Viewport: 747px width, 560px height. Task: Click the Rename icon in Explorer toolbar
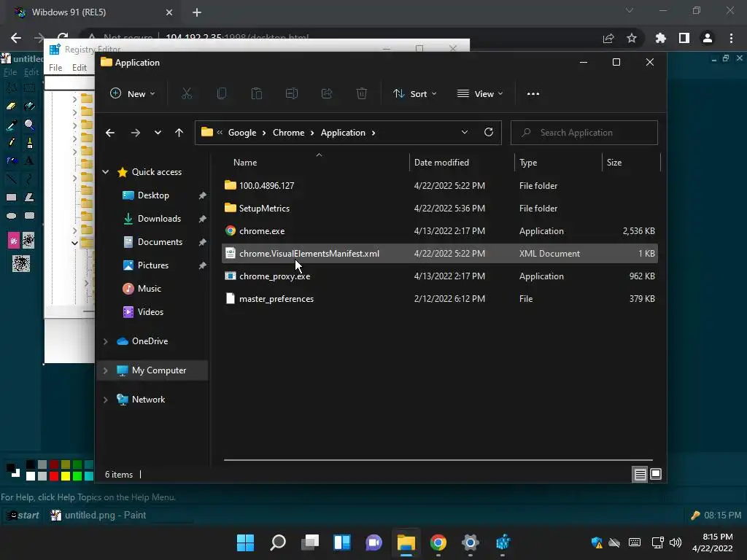(x=292, y=94)
